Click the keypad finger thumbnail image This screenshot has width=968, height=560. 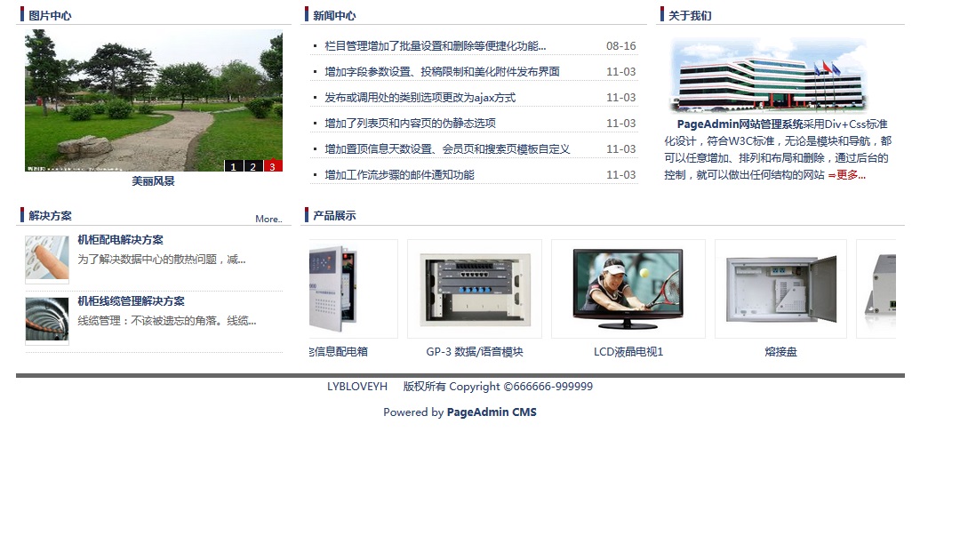pos(47,259)
